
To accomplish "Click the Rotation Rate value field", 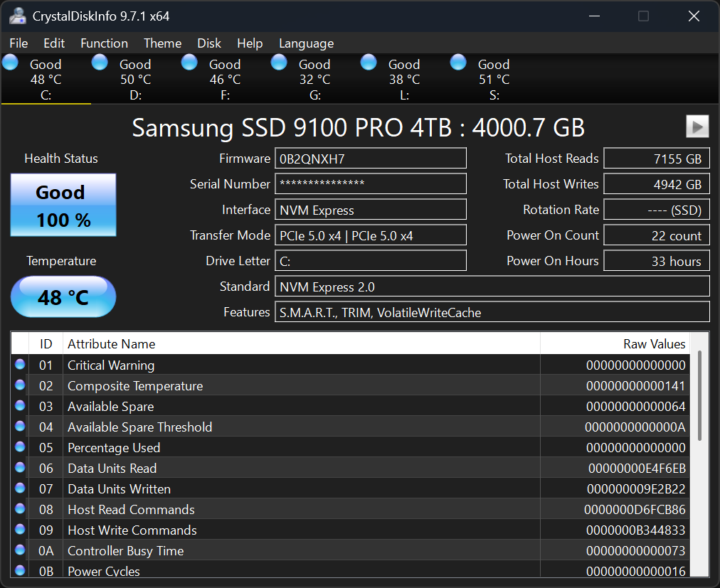I will 657,210.
